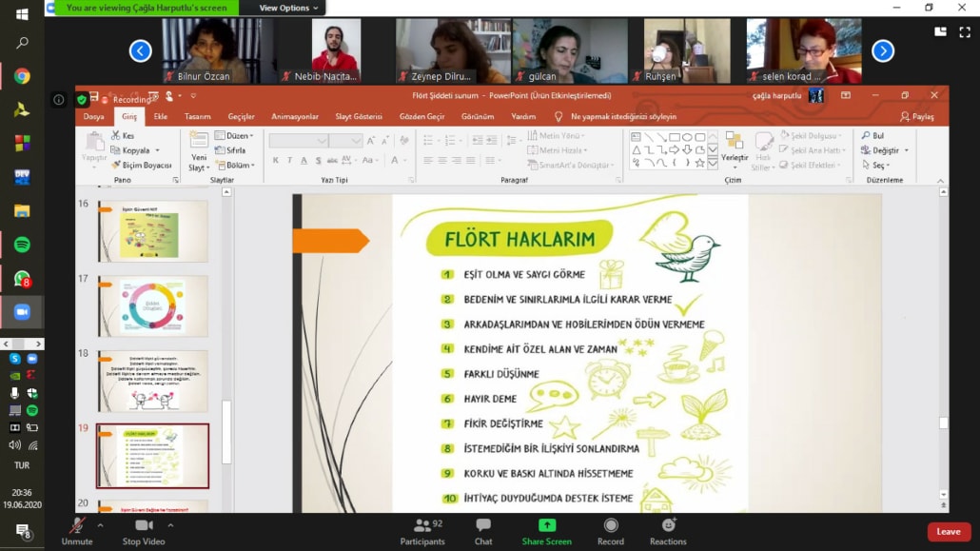
Task: Open Google Chrome from the taskbar
Action: click(22, 76)
